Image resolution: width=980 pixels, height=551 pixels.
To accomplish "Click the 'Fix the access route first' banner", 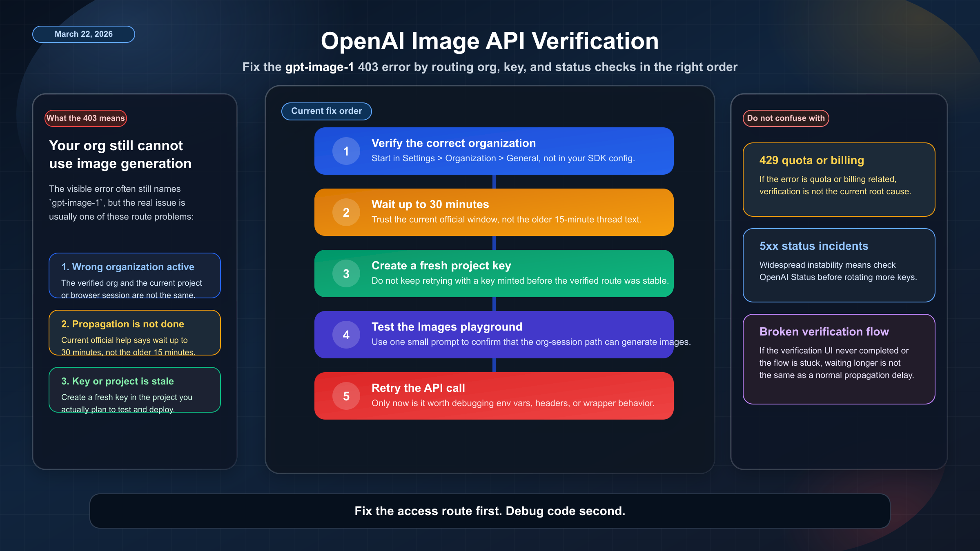I will pyautogui.click(x=490, y=511).
